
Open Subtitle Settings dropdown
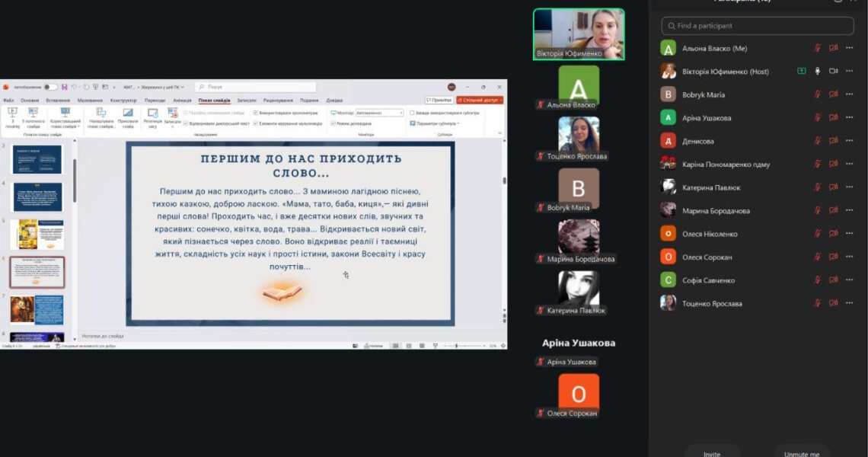[x=435, y=123]
